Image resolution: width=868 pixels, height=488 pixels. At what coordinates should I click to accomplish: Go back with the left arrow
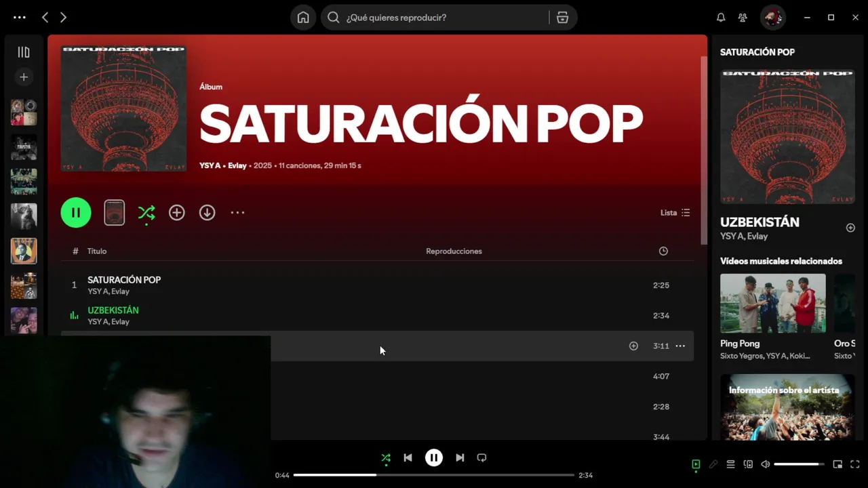45,18
